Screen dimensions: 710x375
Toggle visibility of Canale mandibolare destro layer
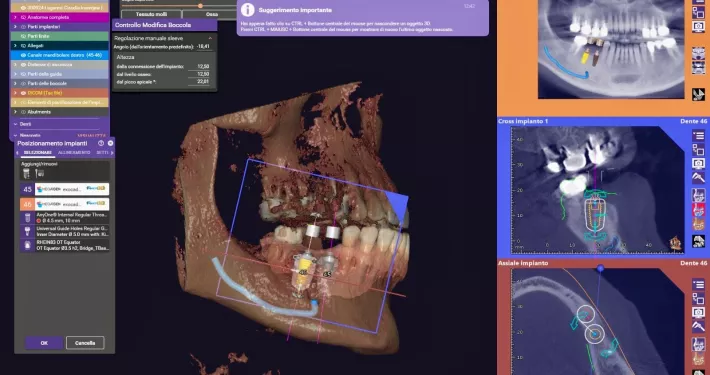pos(24,55)
